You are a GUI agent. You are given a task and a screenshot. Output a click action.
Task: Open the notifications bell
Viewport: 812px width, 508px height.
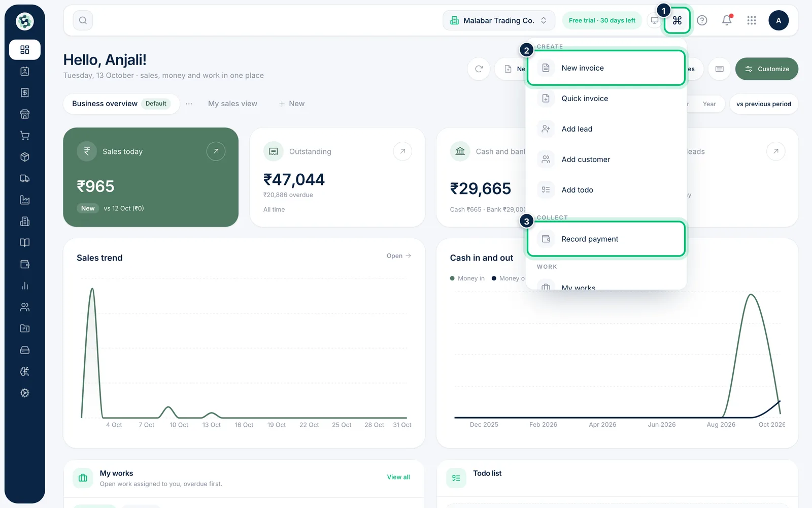[727, 20]
